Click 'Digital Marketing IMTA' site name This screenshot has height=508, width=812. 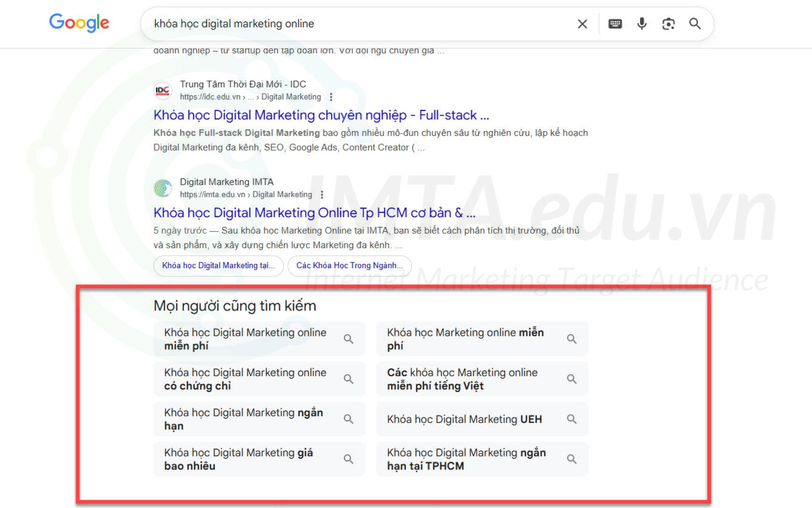coord(227,182)
